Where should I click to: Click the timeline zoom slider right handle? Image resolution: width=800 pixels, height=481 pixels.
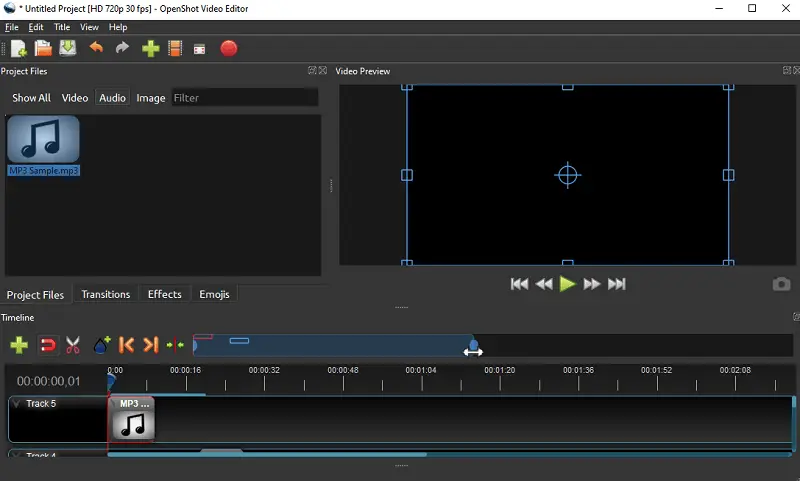pos(473,345)
